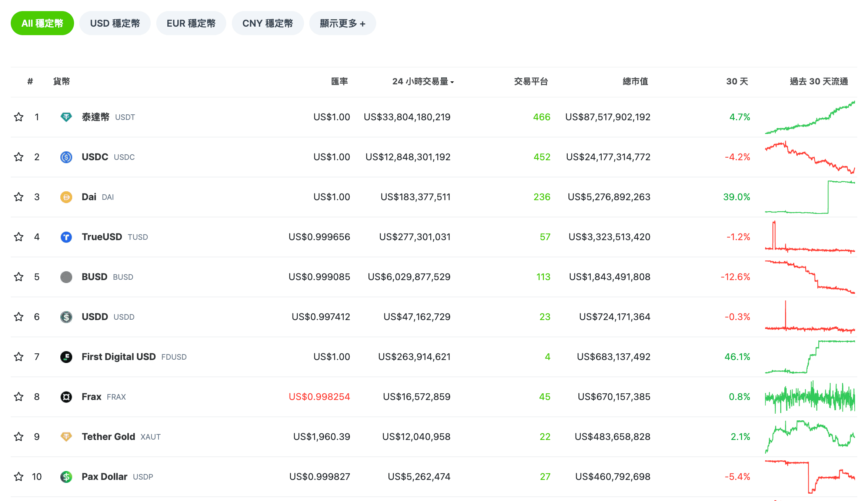Sort by the 30 天 column header
Viewport: 868px width, 501px height.
pos(737,81)
